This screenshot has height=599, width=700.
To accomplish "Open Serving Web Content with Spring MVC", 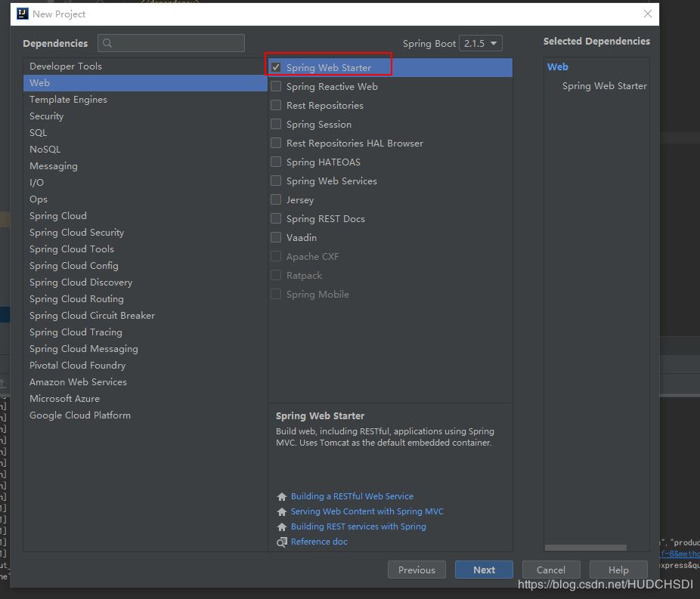I will pyautogui.click(x=367, y=511).
